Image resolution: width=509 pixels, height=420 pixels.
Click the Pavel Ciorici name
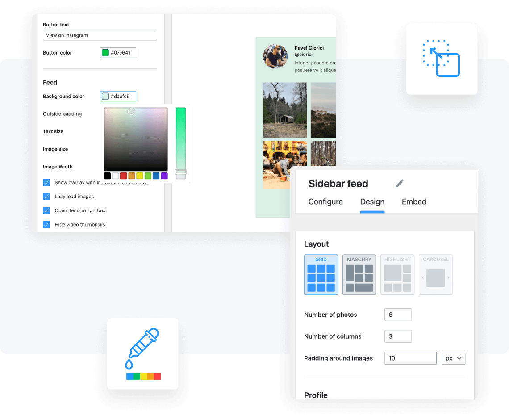(309, 48)
